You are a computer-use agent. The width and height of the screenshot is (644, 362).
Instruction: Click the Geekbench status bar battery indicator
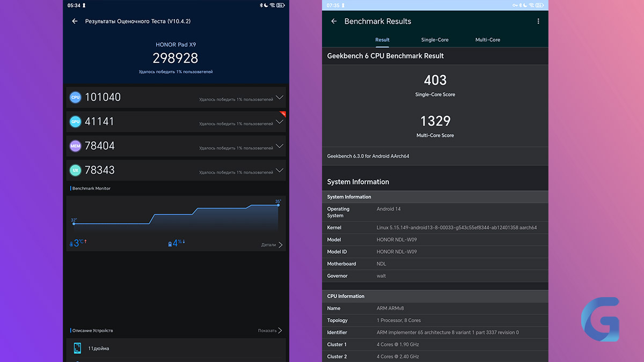click(x=539, y=5)
